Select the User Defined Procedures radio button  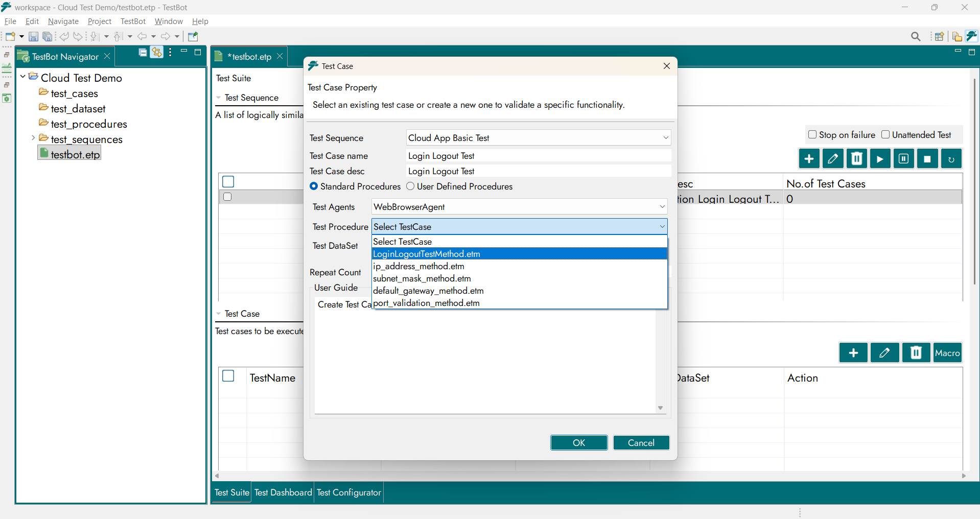[410, 186]
